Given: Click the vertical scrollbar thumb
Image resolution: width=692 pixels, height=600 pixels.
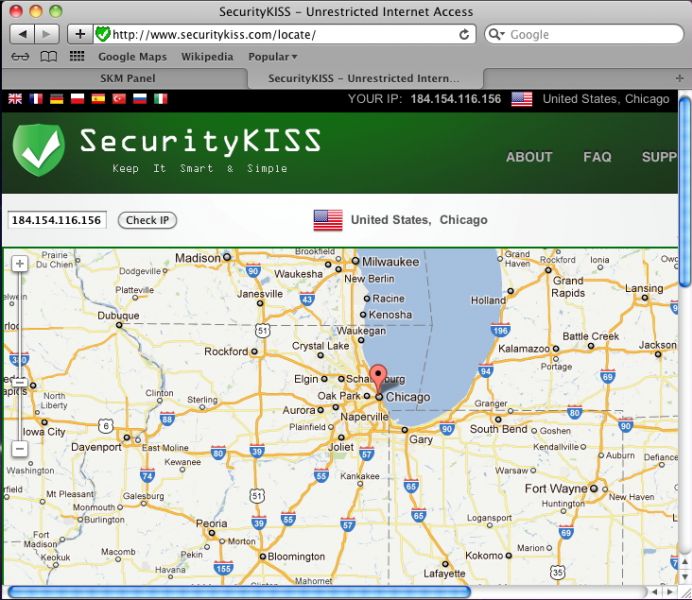Looking at the screenshot, I should [685, 191].
